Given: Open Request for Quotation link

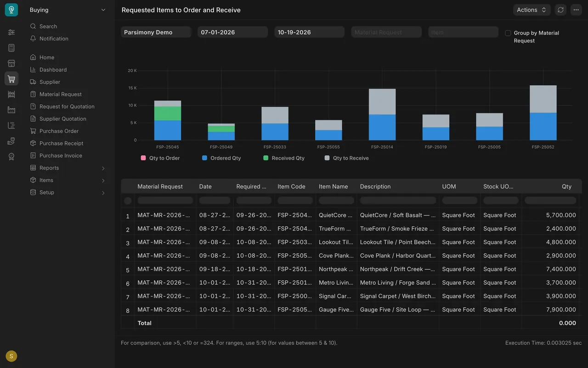Looking at the screenshot, I should [68, 106].
